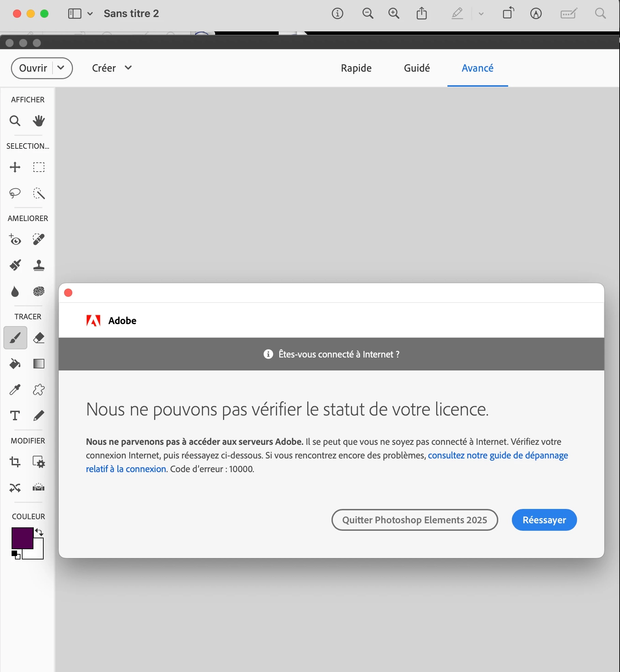Select the Eyedropper color picker tool
Image resolution: width=620 pixels, height=672 pixels.
(x=15, y=390)
